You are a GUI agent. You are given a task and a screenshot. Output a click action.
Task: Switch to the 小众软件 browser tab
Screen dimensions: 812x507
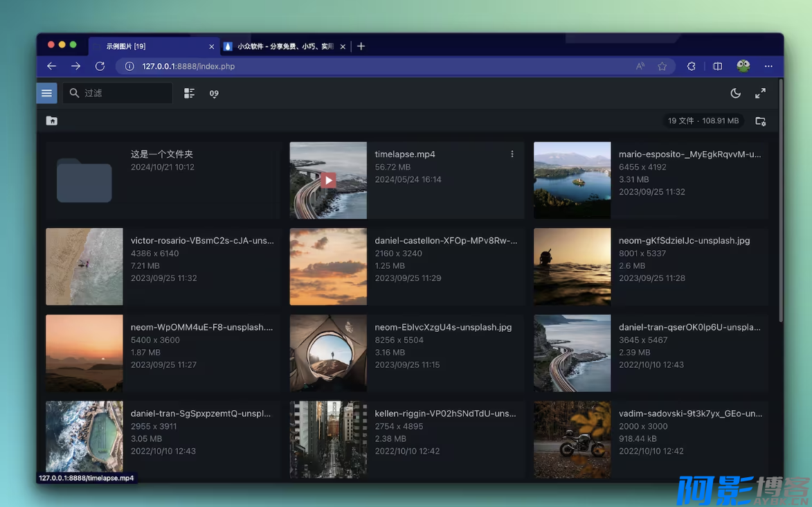[x=284, y=46]
